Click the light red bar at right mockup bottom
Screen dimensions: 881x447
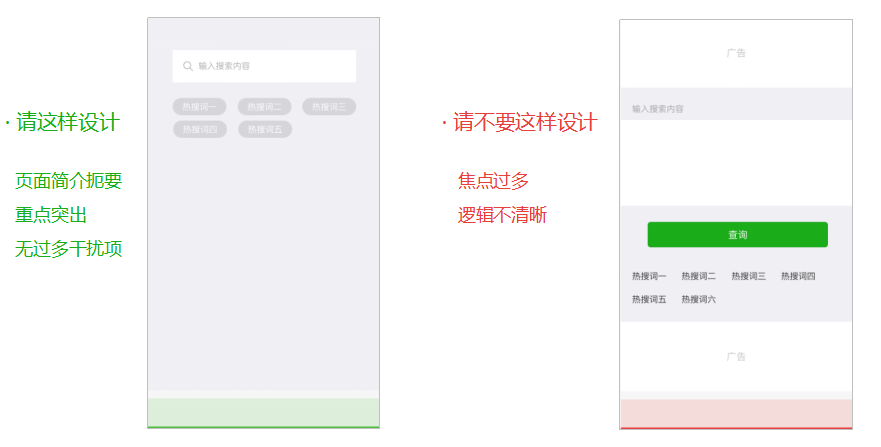point(736,414)
